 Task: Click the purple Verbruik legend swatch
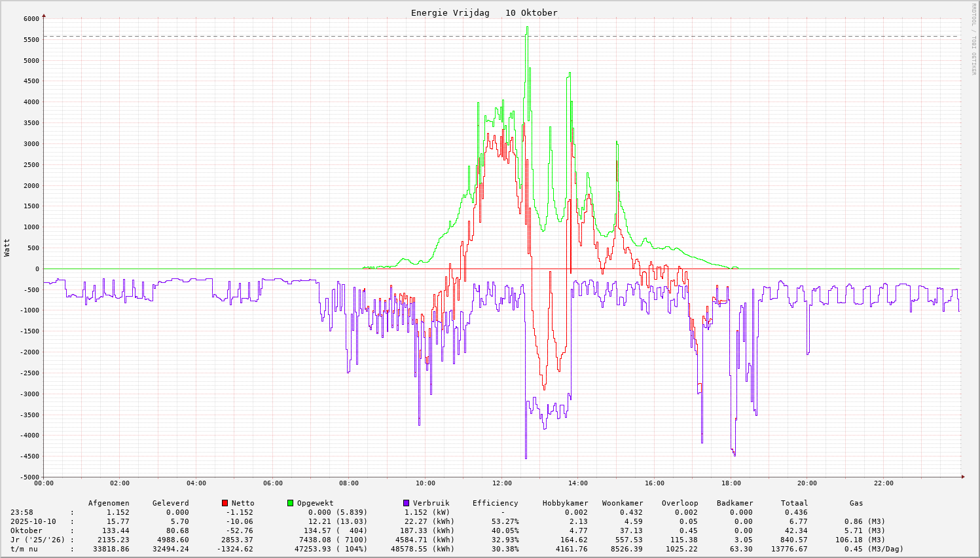(406, 503)
